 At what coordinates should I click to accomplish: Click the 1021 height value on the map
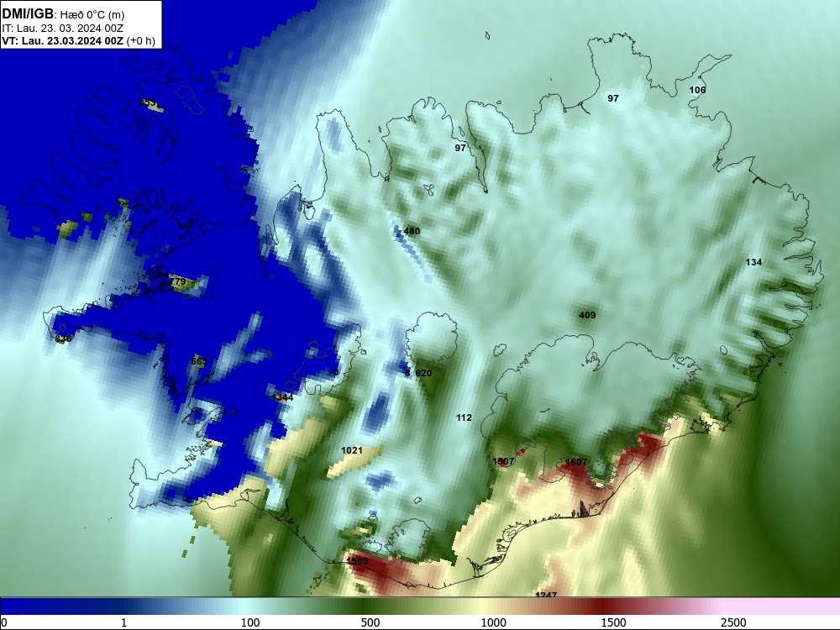tap(352, 450)
